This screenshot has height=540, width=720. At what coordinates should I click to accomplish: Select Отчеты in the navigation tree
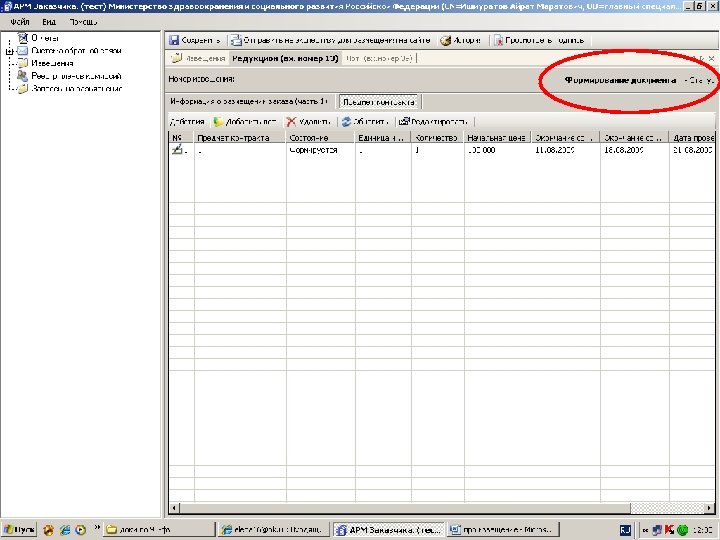click(x=45, y=38)
